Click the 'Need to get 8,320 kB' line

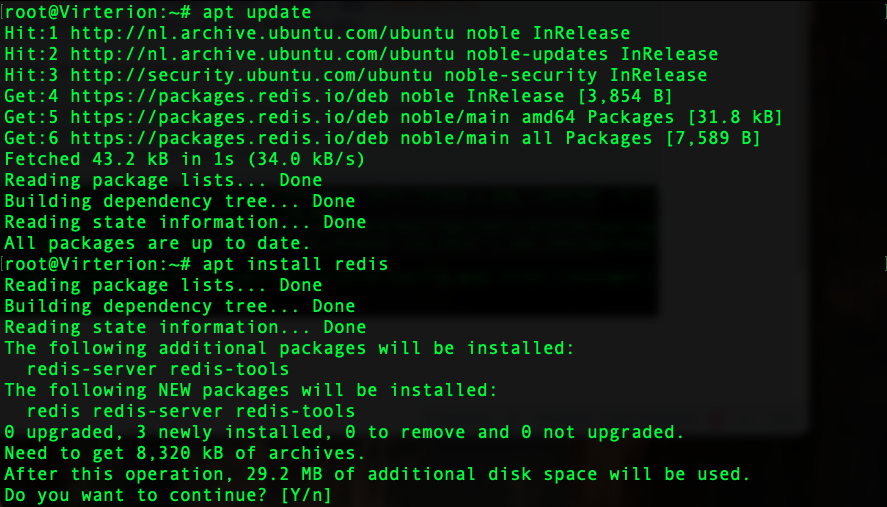click(x=184, y=453)
